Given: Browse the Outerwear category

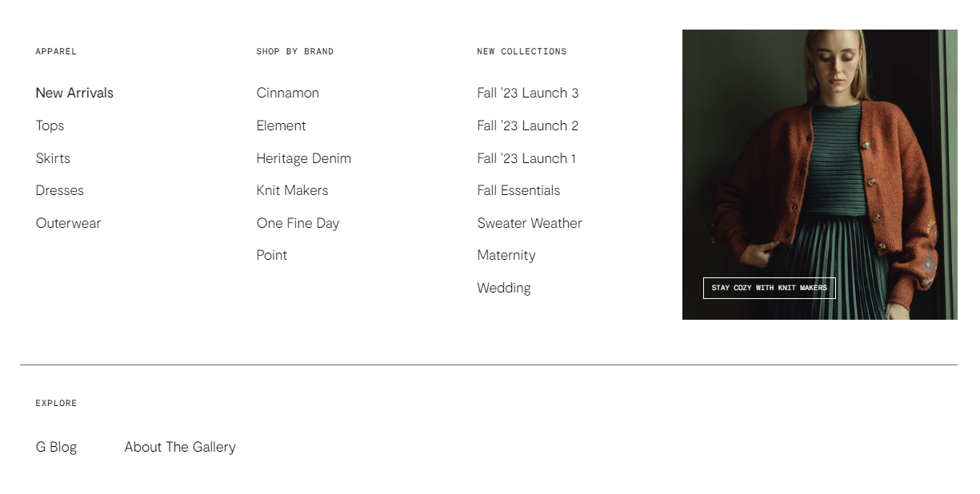Looking at the screenshot, I should coord(69,223).
